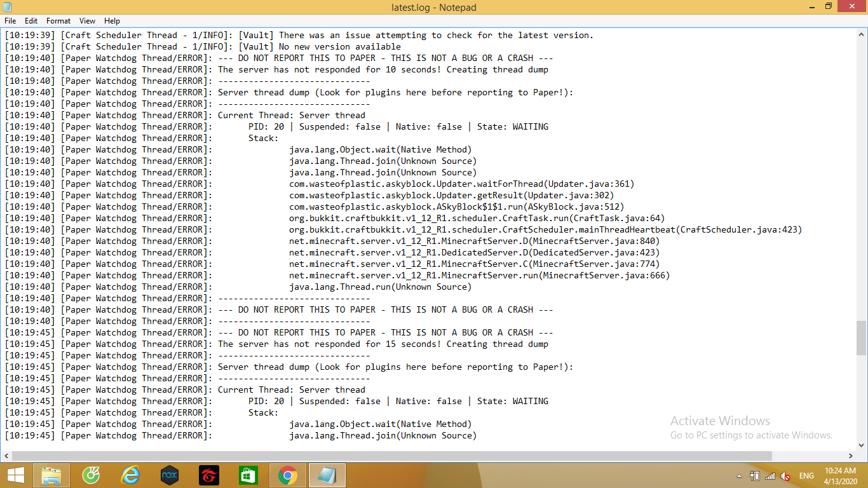Viewport: 868px width, 488px height.
Task: Open the Windows Start button
Action: pyautogui.click(x=16, y=475)
